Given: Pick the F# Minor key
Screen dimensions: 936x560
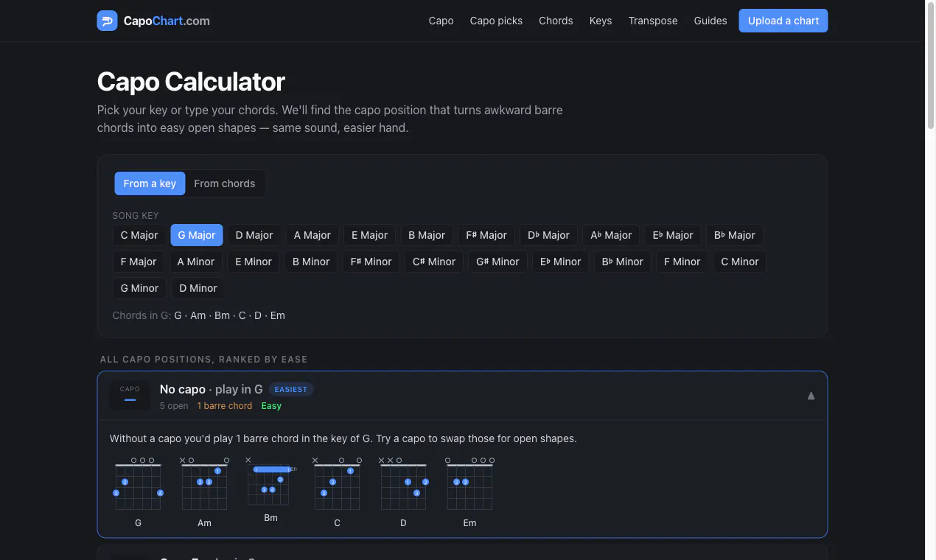Looking at the screenshot, I should pyautogui.click(x=371, y=262).
